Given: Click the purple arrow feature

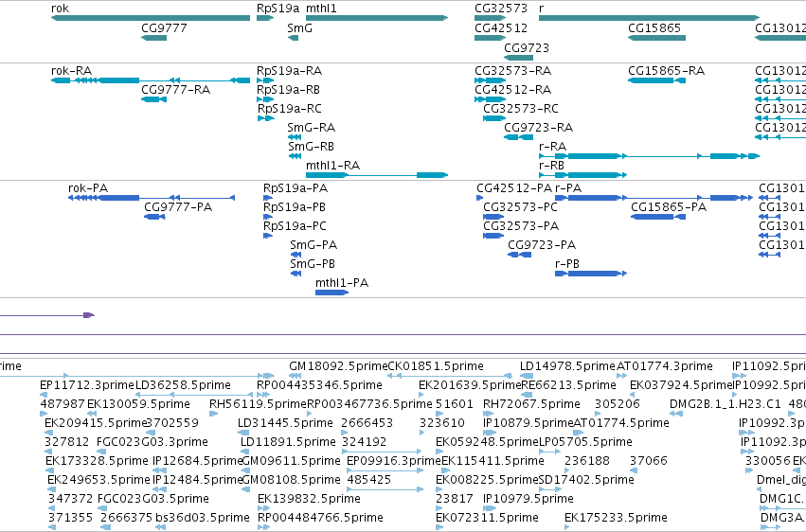Looking at the screenshot, I should pos(47,315).
